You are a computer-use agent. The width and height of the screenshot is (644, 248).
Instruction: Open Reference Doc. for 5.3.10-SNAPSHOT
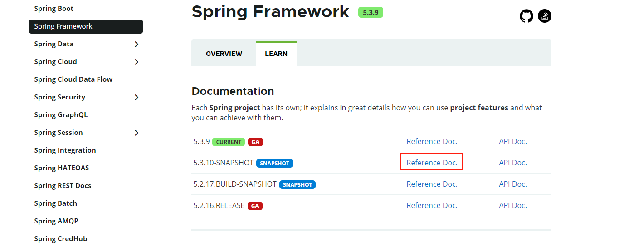tap(432, 163)
